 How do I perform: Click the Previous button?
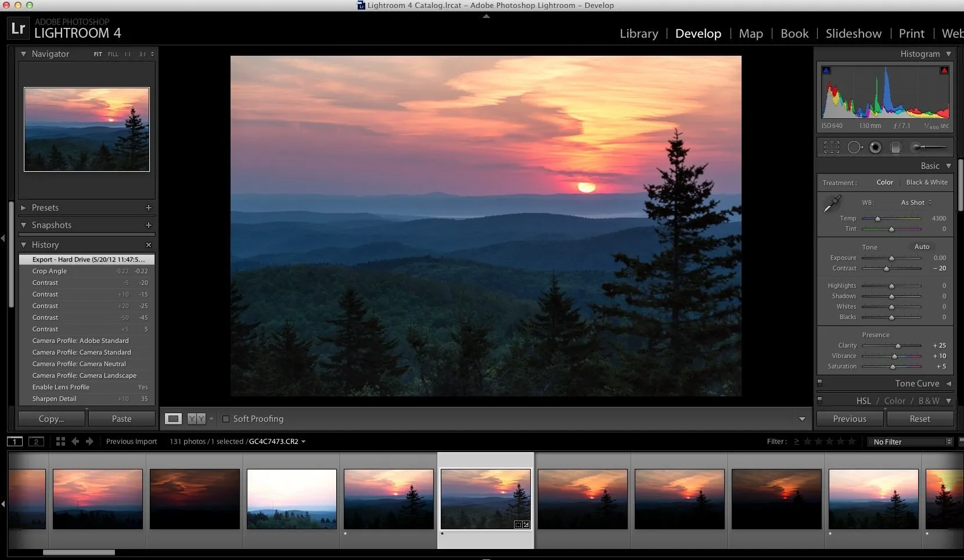tap(848, 418)
